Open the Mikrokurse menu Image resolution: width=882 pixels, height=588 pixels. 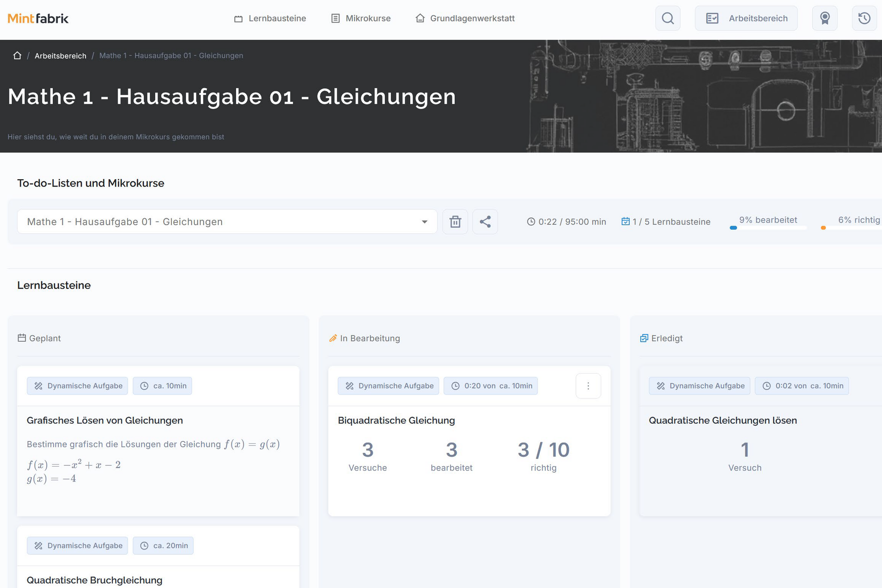point(361,18)
